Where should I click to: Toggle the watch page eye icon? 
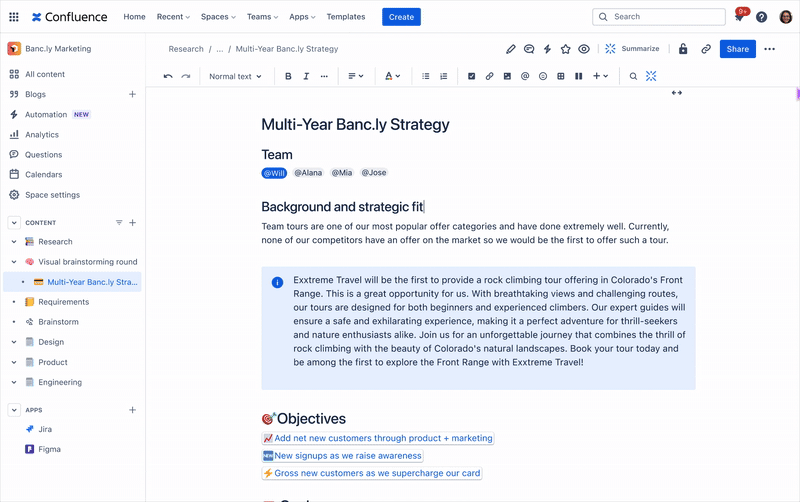pyautogui.click(x=584, y=49)
